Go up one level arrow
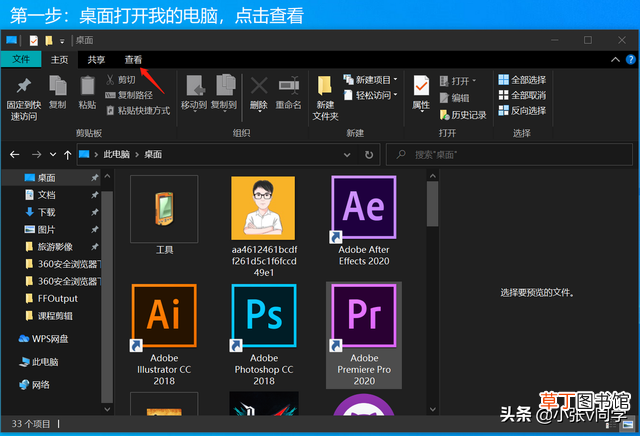Screen dimensions: 640x436 click(x=67, y=154)
